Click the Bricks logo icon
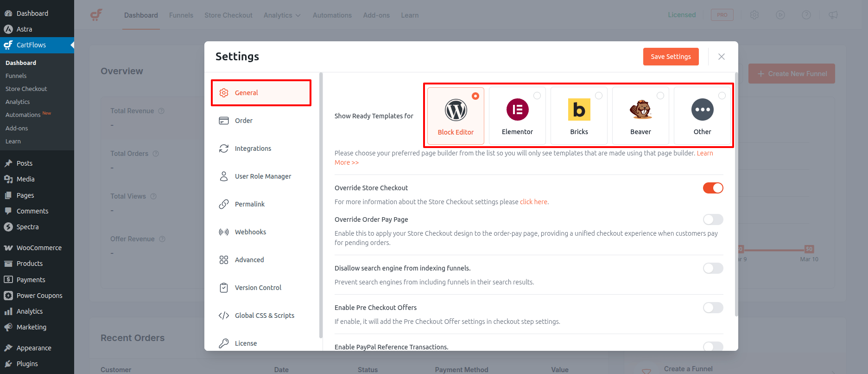The width and height of the screenshot is (868, 374). click(x=579, y=110)
